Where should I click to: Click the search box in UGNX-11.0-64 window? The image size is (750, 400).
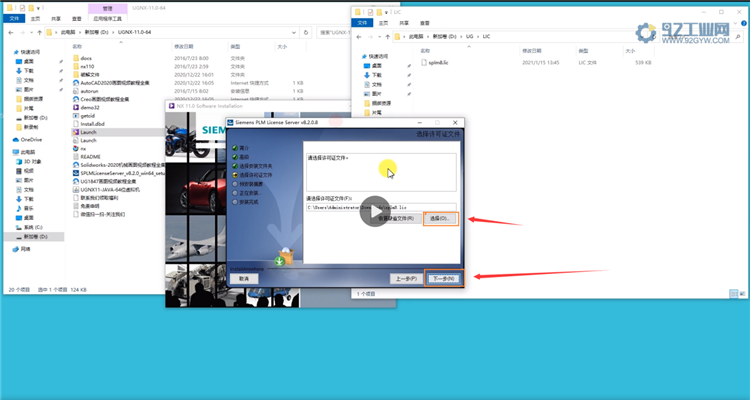(x=334, y=33)
